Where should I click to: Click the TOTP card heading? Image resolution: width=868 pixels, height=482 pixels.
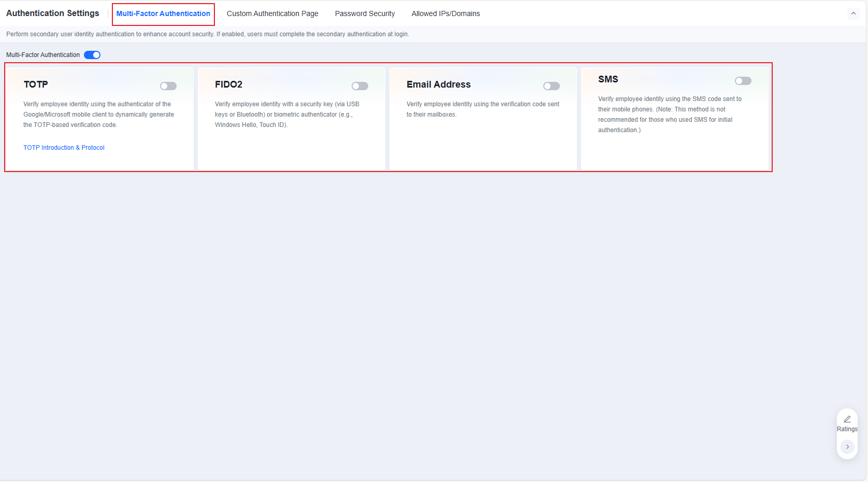coord(36,84)
